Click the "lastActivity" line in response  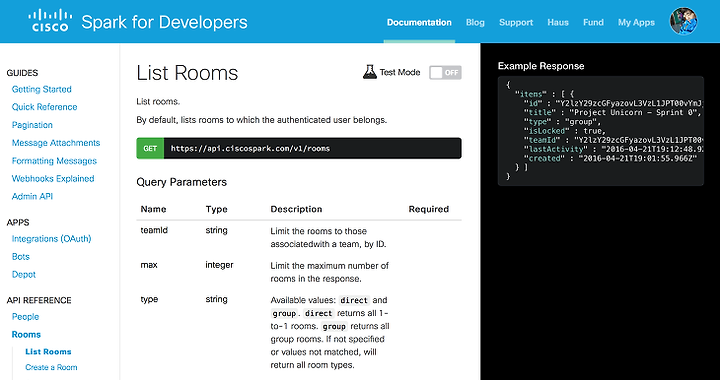point(614,149)
